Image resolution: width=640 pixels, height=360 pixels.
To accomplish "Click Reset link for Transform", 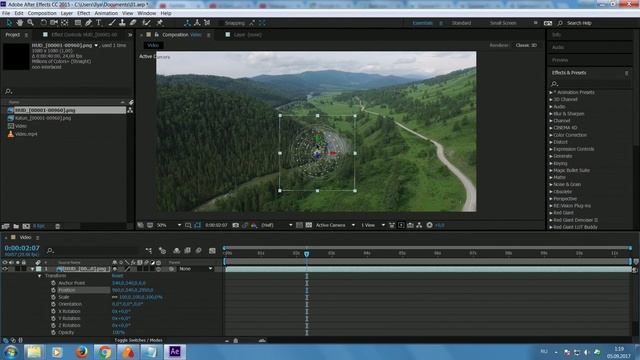I will point(117,276).
